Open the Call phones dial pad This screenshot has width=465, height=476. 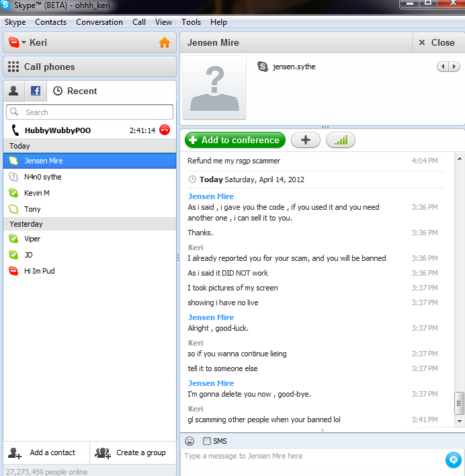click(89, 67)
